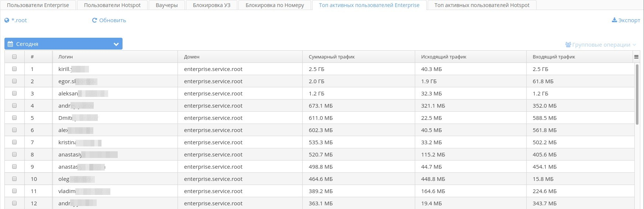Open the table column menu icon

coord(636,57)
